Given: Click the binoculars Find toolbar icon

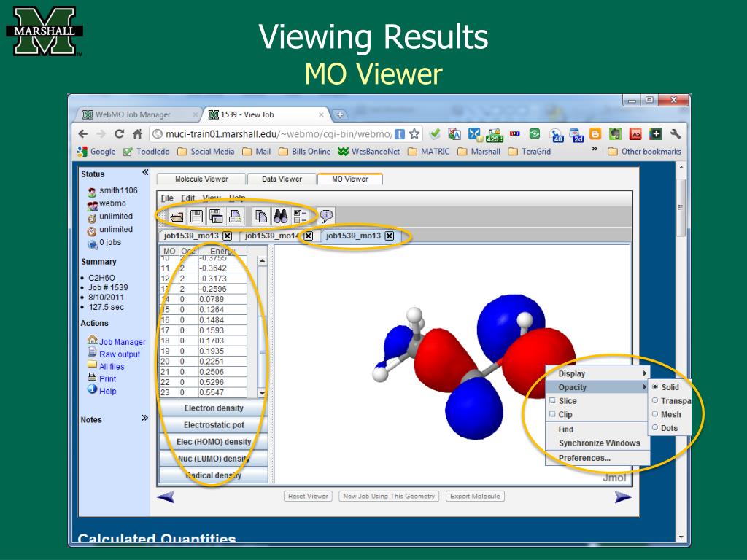Looking at the screenshot, I should (280, 217).
